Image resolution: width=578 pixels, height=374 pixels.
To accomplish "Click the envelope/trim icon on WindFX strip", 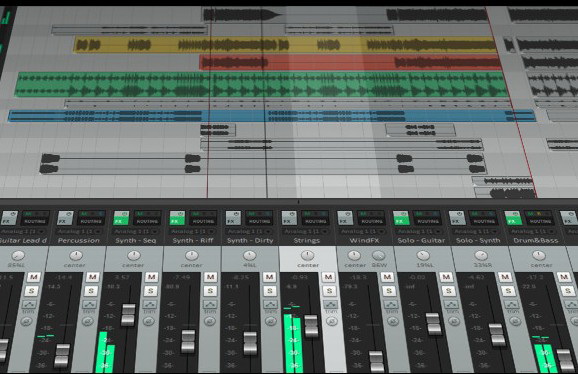I will [391, 305].
